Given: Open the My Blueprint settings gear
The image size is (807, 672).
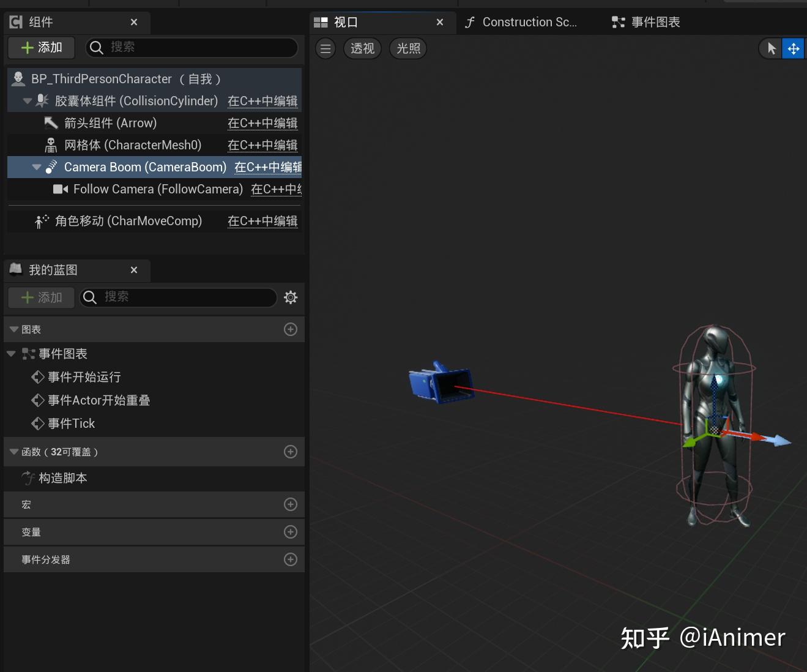Looking at the screenshot, I should tap(291, 297).
